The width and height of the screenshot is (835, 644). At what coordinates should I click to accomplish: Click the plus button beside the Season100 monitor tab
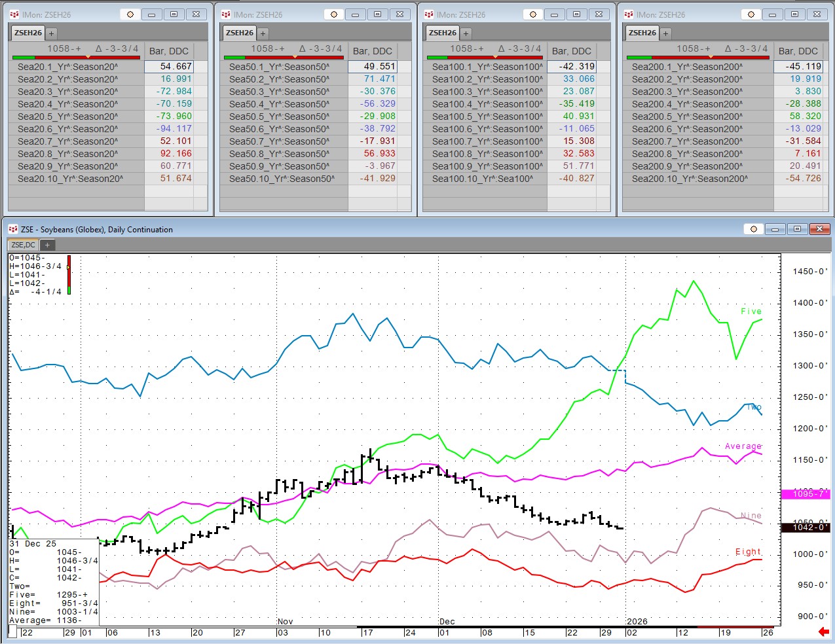[x=466, y=33]
